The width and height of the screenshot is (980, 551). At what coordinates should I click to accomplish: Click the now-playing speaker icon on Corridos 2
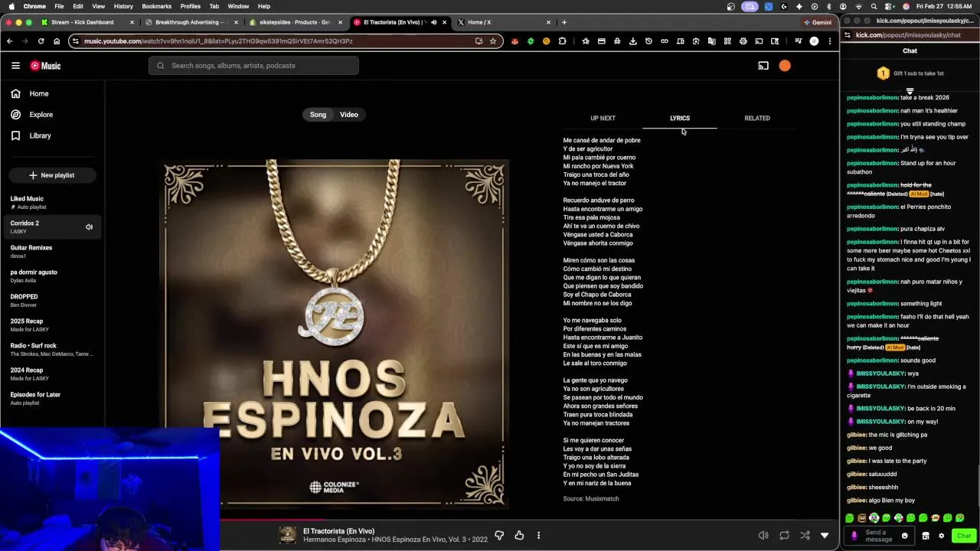tap(89, 227)
